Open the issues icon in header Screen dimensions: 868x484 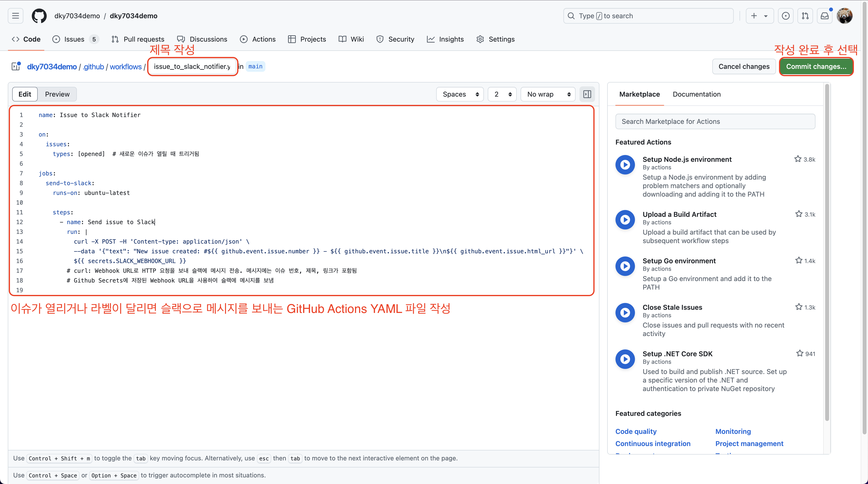[786, 16]
